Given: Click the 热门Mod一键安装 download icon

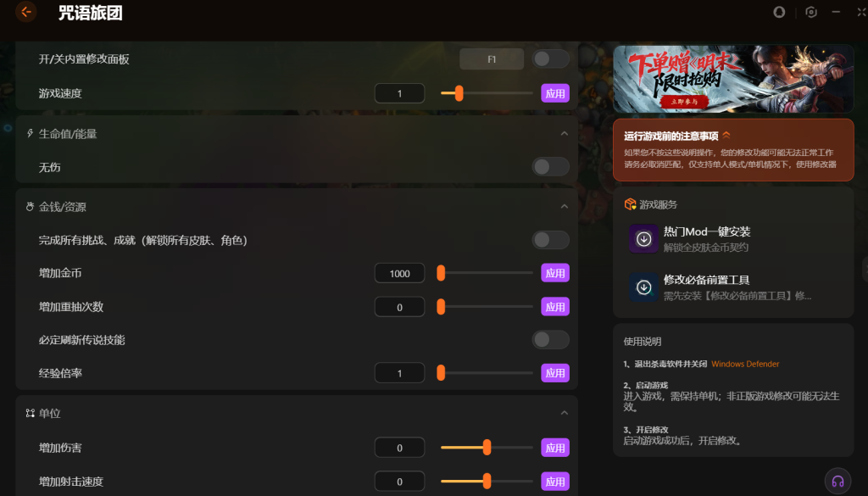Looking at the screenshot, I should coord(644,239).
